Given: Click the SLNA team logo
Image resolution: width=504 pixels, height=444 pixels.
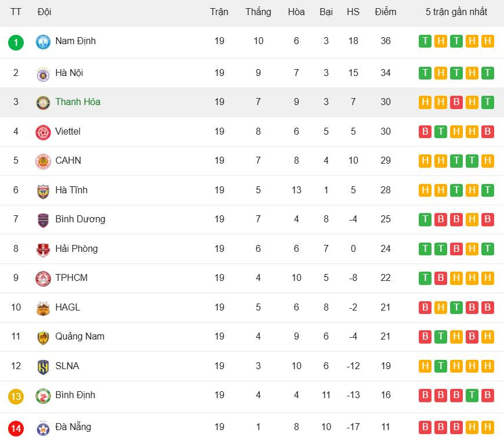Looking at the screenshot, I should [x=43, y=367].
